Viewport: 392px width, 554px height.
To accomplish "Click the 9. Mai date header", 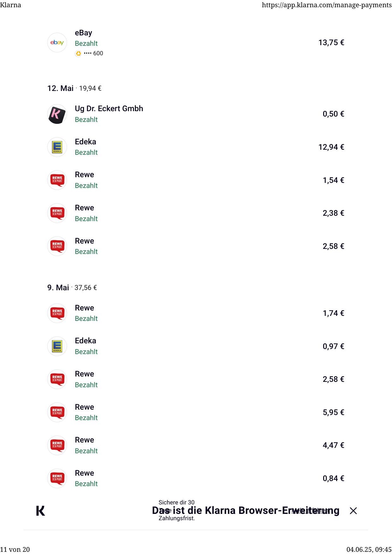I will click(58, 288).
